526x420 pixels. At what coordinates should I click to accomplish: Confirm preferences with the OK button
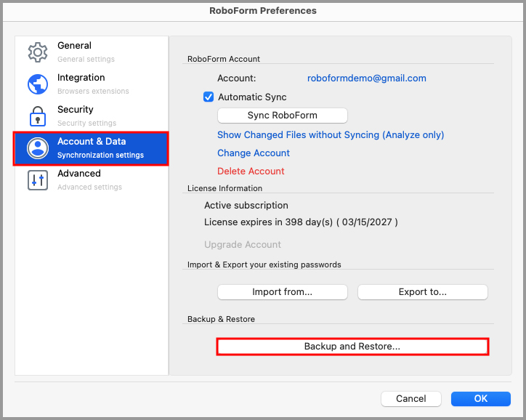[x=480, y=398]
